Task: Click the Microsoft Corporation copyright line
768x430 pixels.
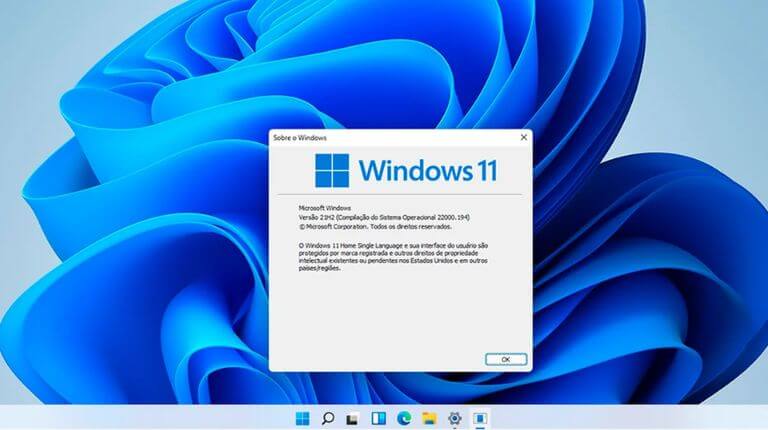Action: (x=375, y=227)
